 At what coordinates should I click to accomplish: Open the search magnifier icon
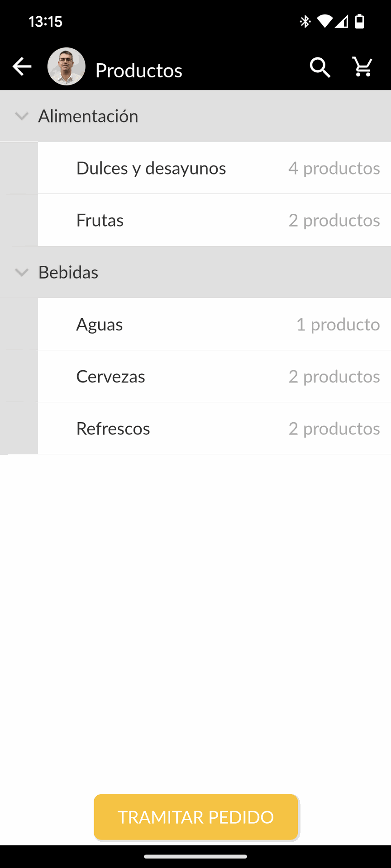click(x=320, y=67)
